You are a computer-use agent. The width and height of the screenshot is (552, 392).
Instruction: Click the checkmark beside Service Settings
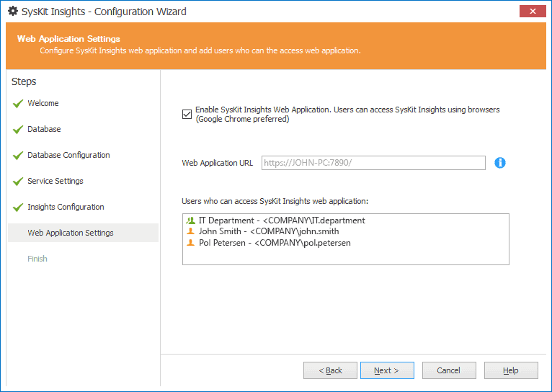(18, 181)
